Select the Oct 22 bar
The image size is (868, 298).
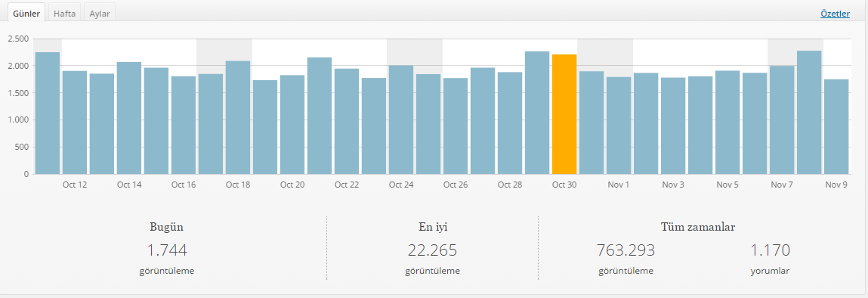pos(347,121)
